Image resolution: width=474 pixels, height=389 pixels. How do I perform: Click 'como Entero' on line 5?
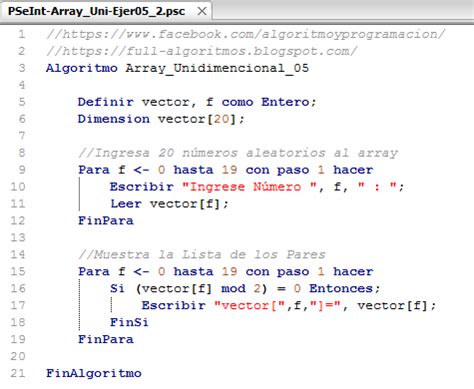[266, 102]
